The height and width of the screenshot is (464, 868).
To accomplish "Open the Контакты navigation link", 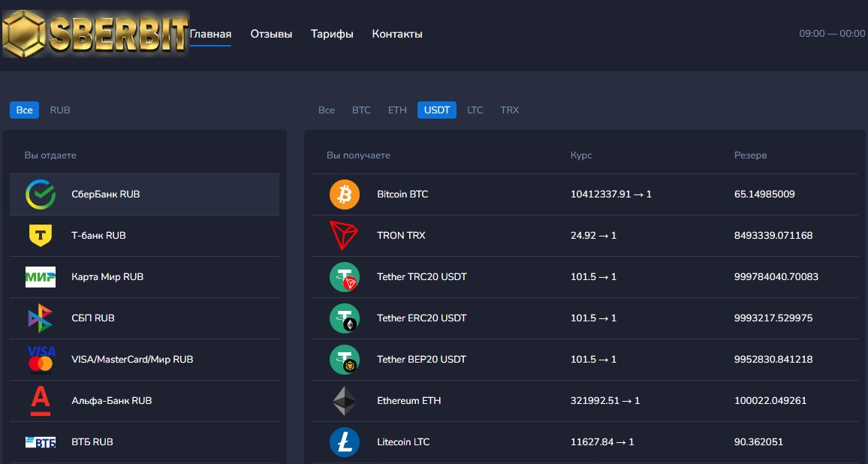I will point(397,34).
